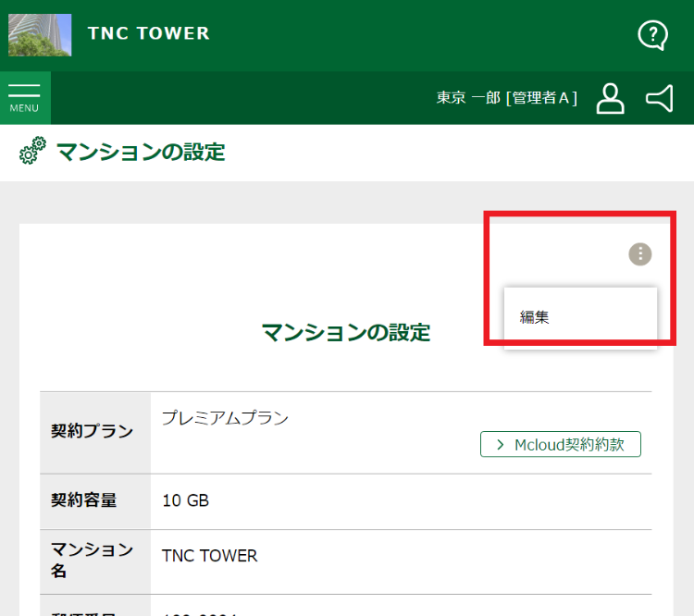This screenshot has width=694, height=616.
Task: Open the Mcloud契約約款 button
Action: click(x=560, y=444)
